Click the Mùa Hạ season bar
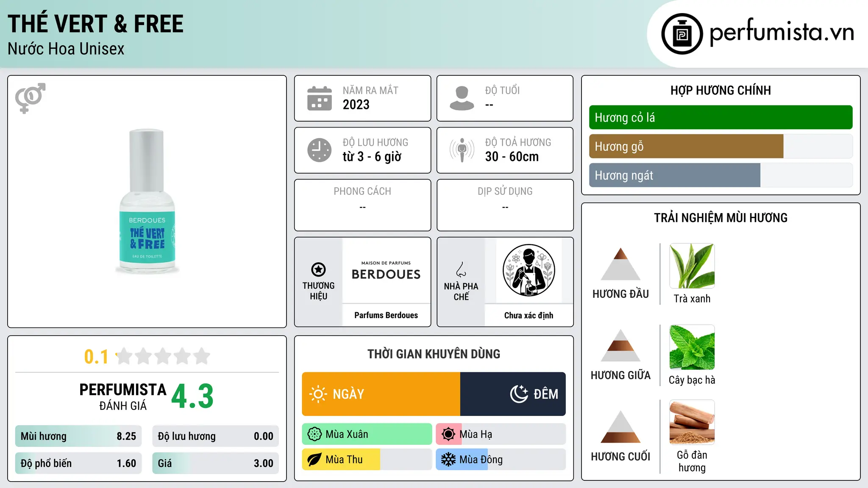 pos(501,434)
